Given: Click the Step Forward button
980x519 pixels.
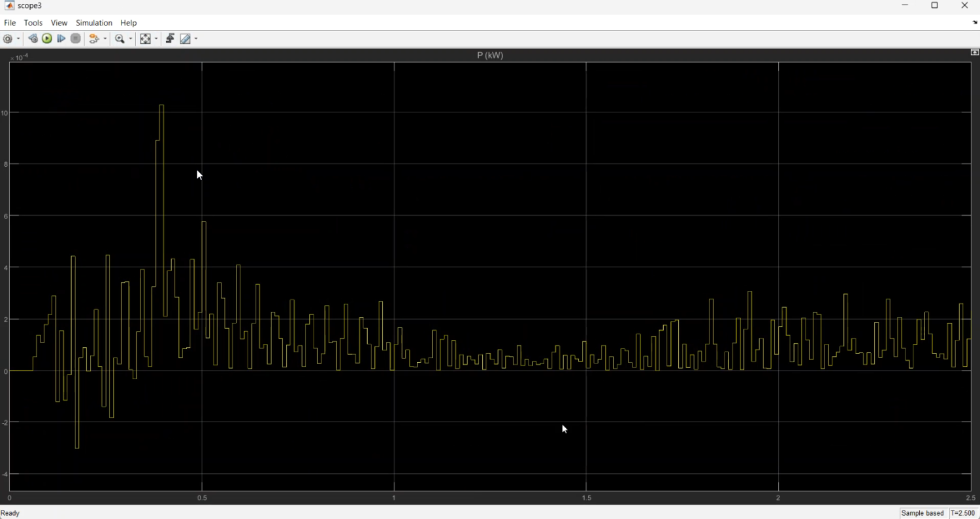Looking at the screenshot, I should (x=61, y=39).
